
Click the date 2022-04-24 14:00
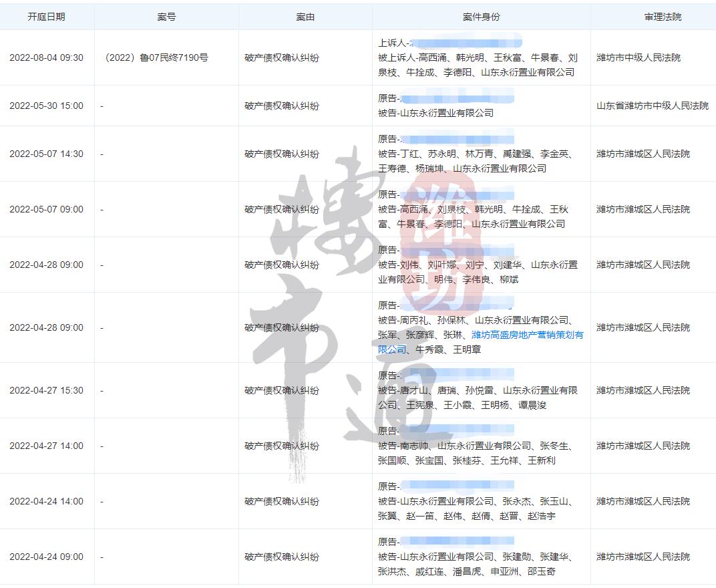pyautogui.click(x=46, y=501)
